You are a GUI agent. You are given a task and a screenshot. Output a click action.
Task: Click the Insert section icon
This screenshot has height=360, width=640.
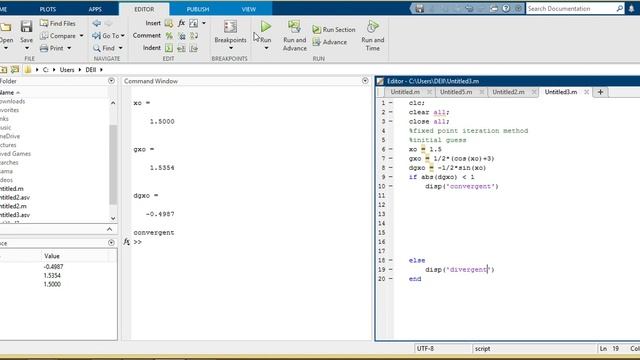169,23
